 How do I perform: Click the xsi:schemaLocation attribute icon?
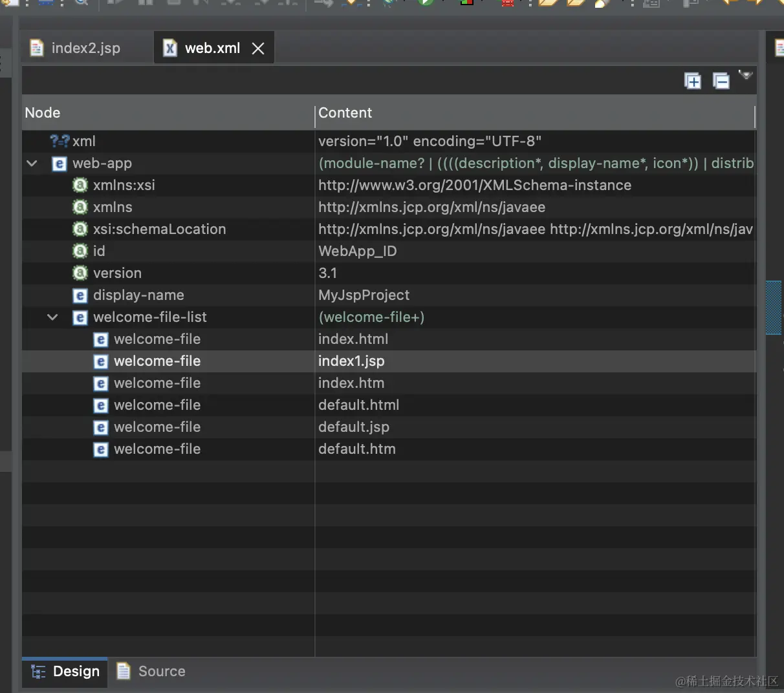[x=80, y=229]
